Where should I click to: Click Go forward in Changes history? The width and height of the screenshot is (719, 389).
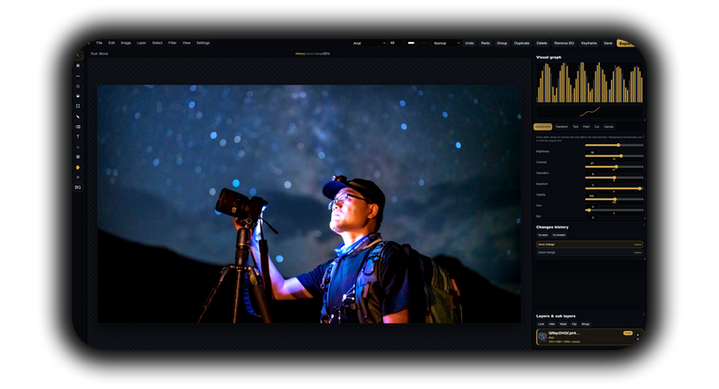pos(559,235)
